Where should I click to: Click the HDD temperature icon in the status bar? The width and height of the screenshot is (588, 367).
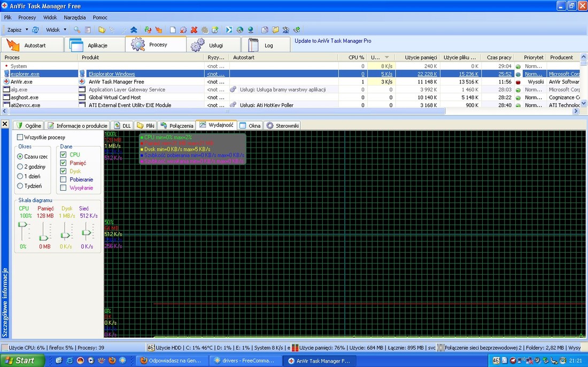(x=151, y=348)
